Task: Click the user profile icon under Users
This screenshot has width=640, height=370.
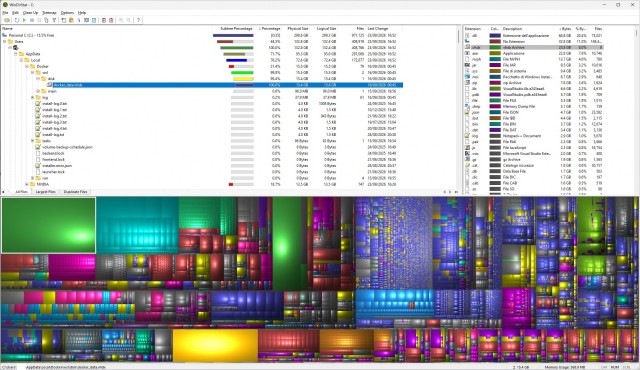Action: [16, 48]
